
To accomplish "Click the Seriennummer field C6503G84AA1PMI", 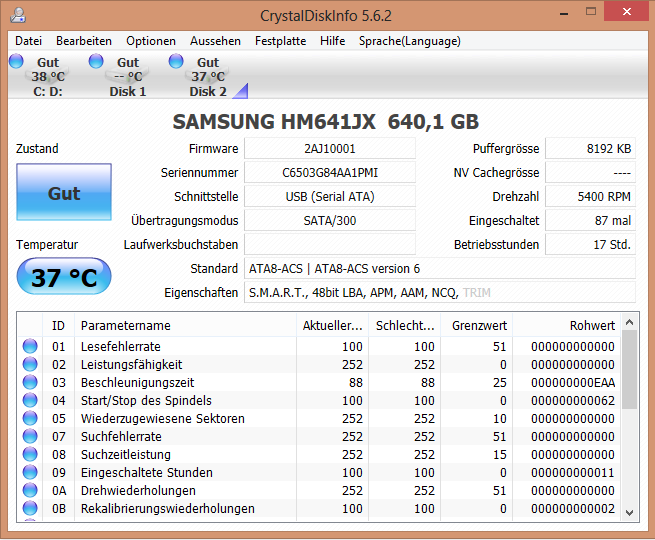I will (x=330, y=172).
